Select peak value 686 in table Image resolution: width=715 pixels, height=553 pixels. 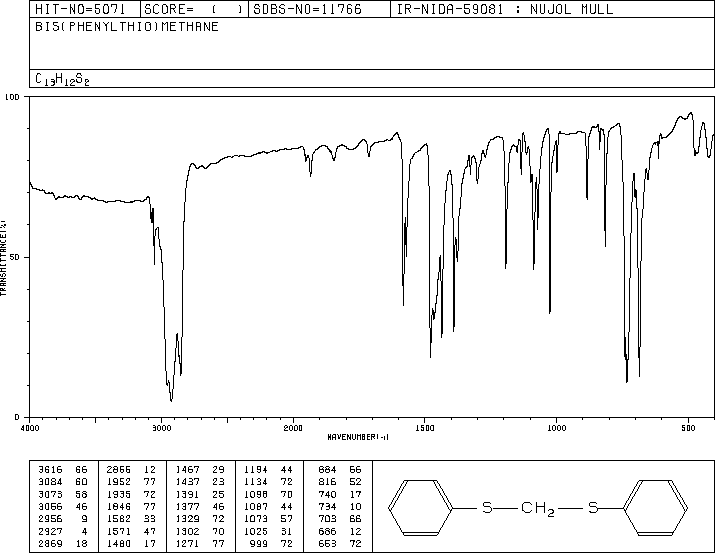click(327, 531)
